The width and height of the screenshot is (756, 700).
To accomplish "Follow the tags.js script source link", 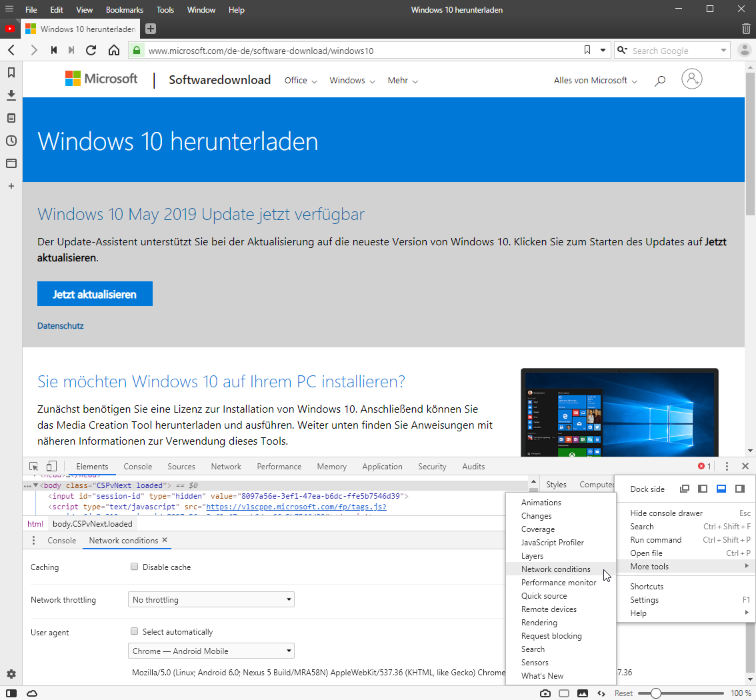I will coord(297,507).
